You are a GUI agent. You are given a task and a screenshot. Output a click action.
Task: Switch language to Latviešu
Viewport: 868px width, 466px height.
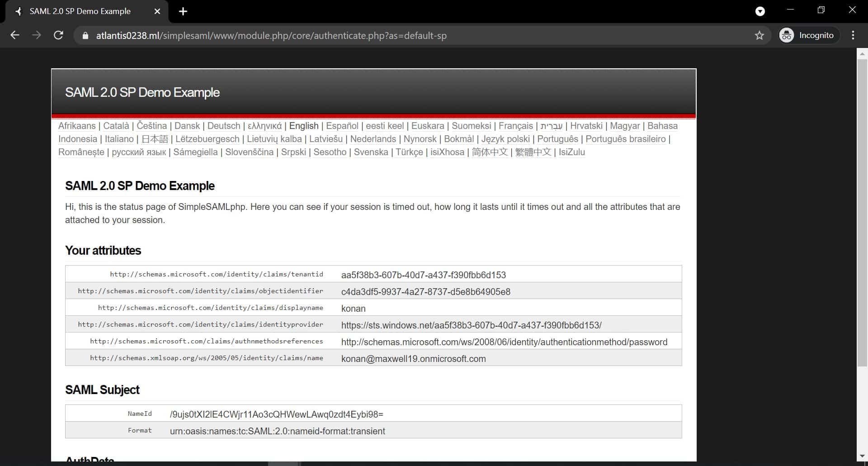click(326, 139)
